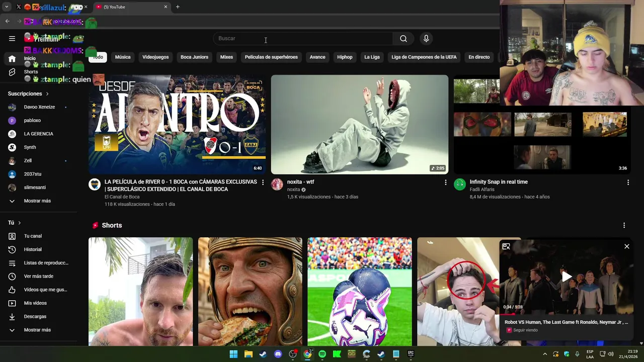
Task: Open options menu for Infinity Snap video
Action: (628, 183)
